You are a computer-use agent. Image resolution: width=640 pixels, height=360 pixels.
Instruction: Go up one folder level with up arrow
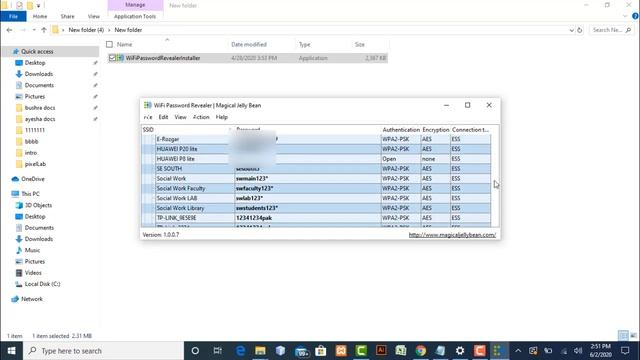(x=44, y=30)
